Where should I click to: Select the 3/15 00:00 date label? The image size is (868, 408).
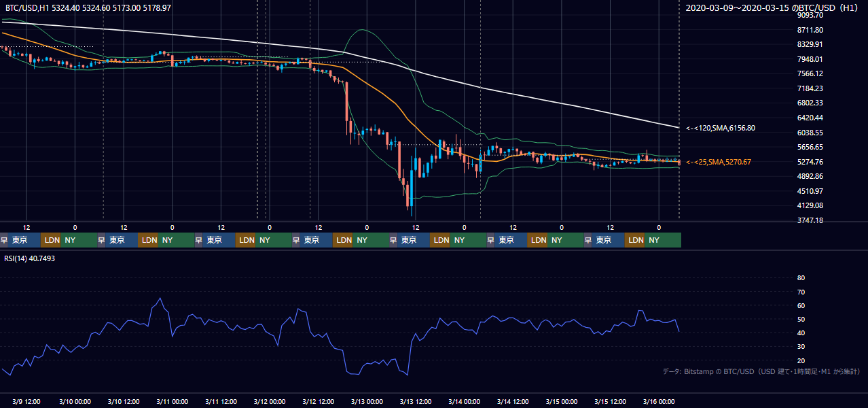[x=561, y=401]
